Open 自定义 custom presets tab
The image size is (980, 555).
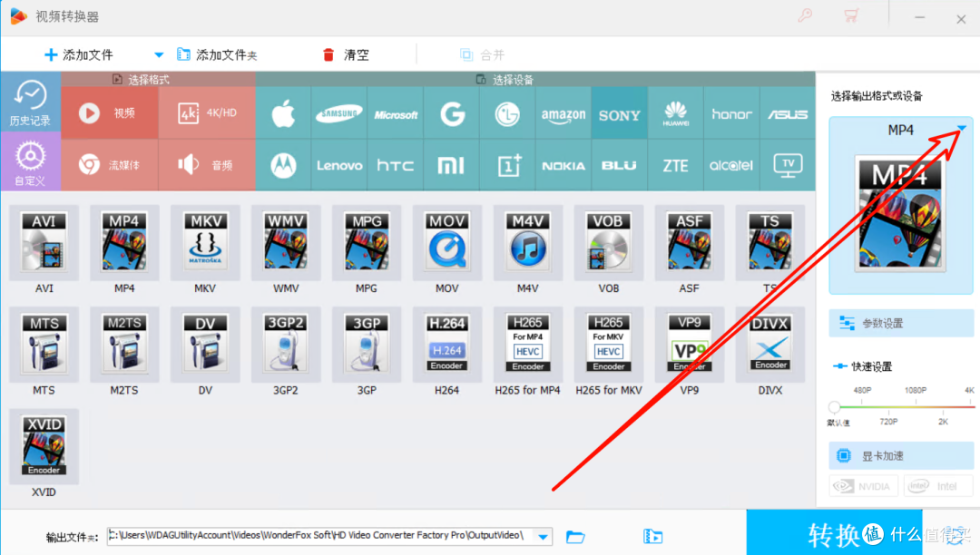(30, 161)
